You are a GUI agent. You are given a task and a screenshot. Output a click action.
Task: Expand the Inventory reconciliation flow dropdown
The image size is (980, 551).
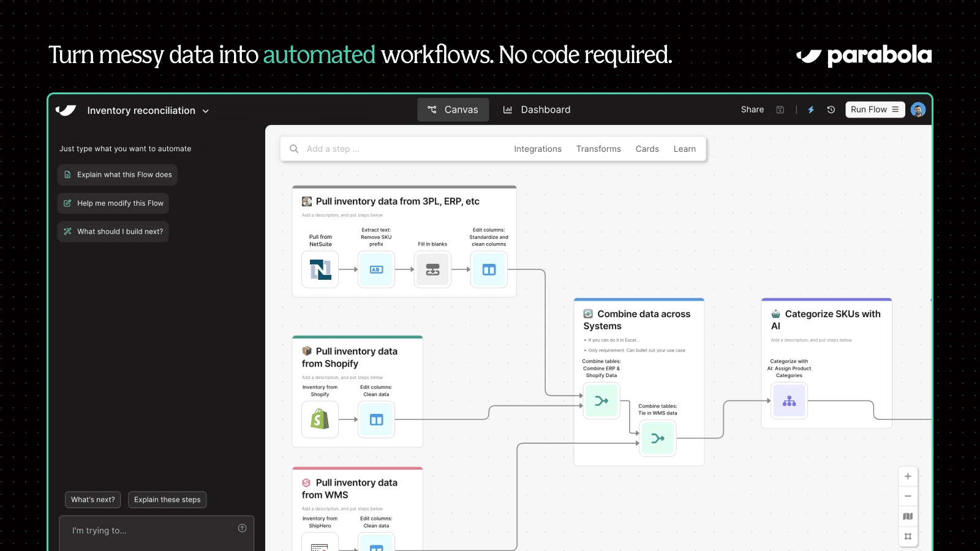coord(205,111)
